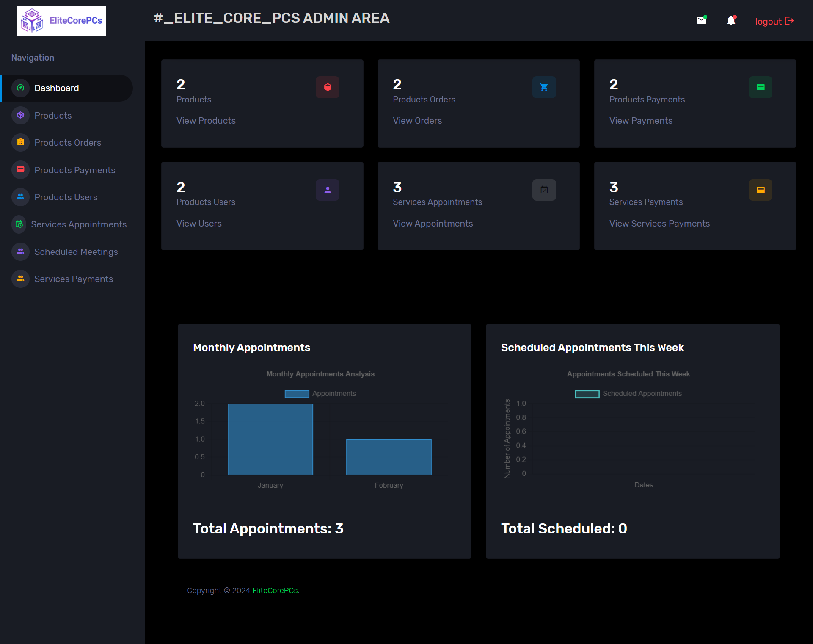Click the yellow Services Payments card icon

point(760,190)
